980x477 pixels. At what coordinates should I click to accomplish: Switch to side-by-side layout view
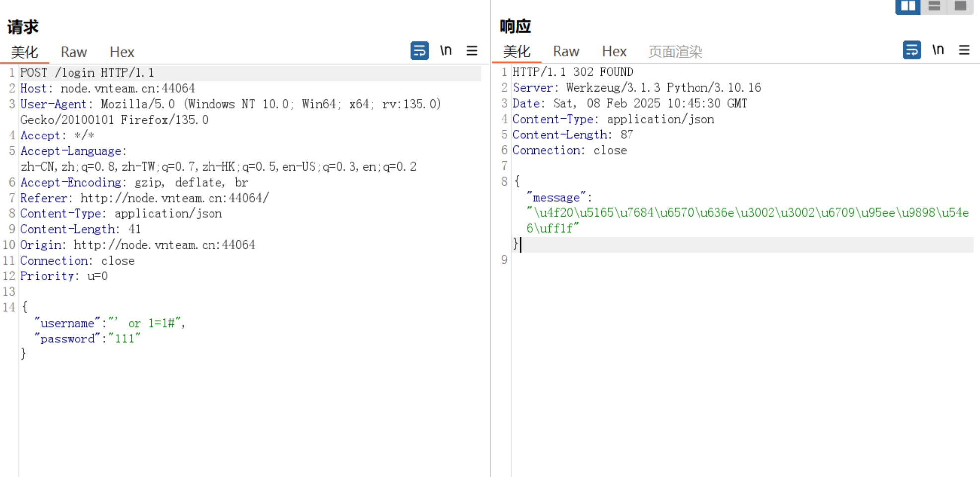tap(908, 6)
